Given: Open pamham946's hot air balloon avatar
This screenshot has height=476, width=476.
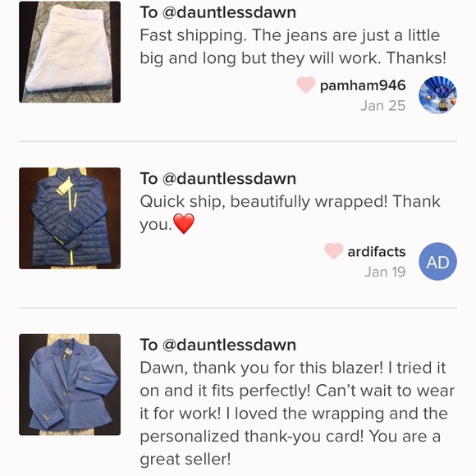Looking at the screenshot, I should [x=437, y=95].
